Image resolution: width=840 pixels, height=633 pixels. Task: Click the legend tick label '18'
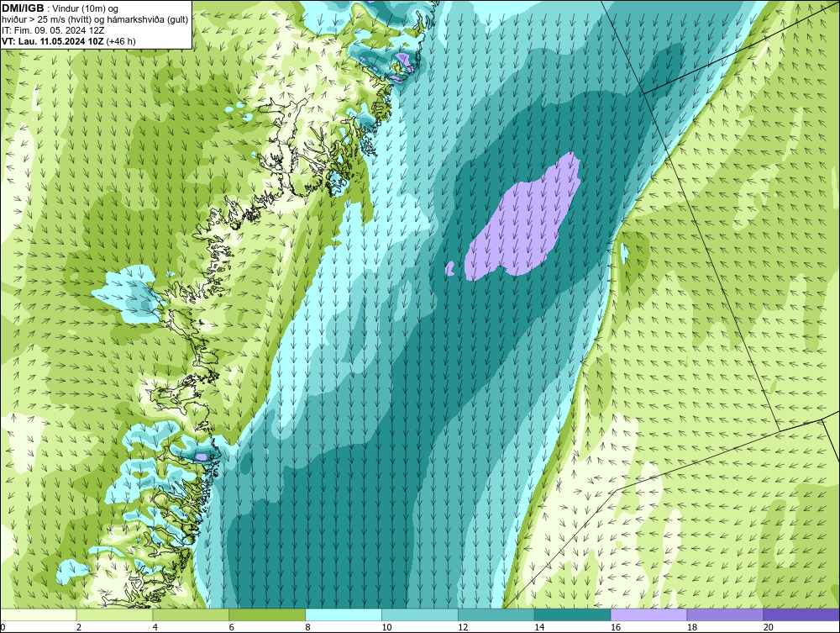(691, 627)
